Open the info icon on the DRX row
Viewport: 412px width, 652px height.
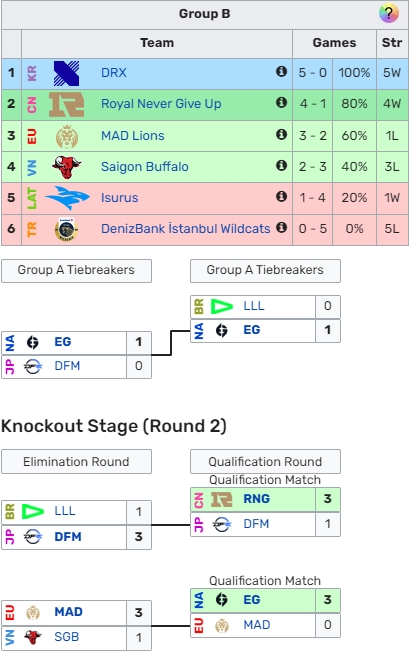(281, 72)
